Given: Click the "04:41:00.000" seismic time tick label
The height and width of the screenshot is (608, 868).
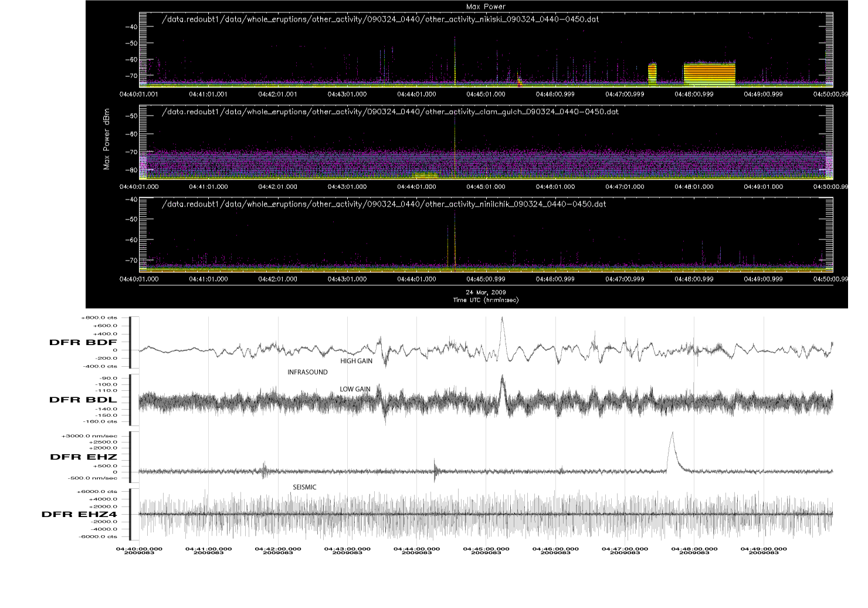Looking at the screenshot, I should (x=208, y=549).
